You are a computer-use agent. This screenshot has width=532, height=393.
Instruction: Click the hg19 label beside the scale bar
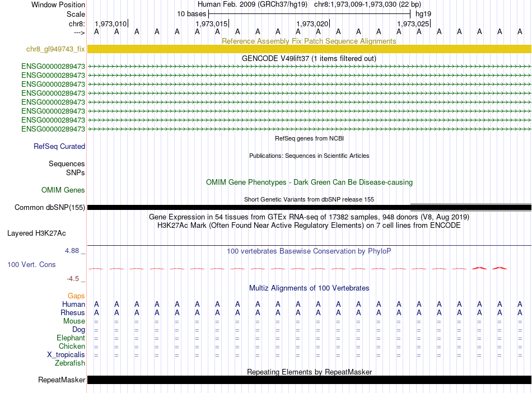423,14
